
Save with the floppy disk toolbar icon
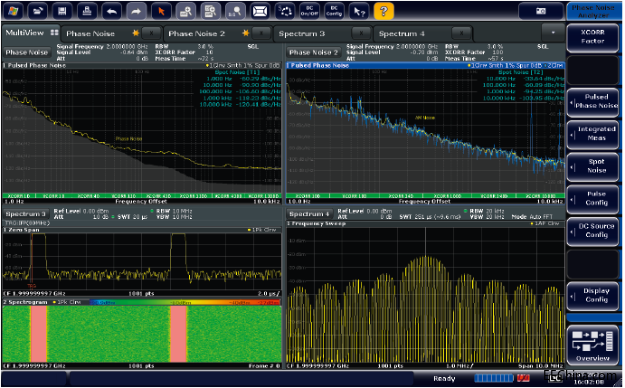(62, 11)
